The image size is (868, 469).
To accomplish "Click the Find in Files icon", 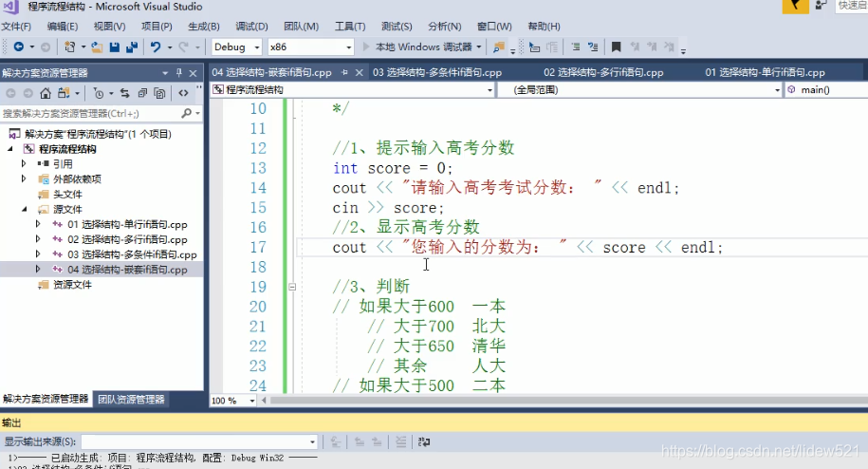I will click(499, 47).
